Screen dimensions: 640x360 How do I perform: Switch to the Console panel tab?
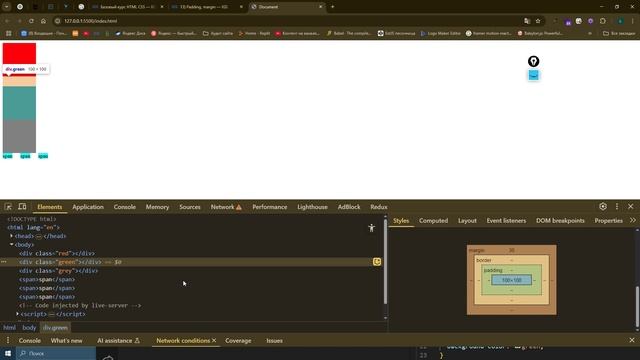pos(124,207)
